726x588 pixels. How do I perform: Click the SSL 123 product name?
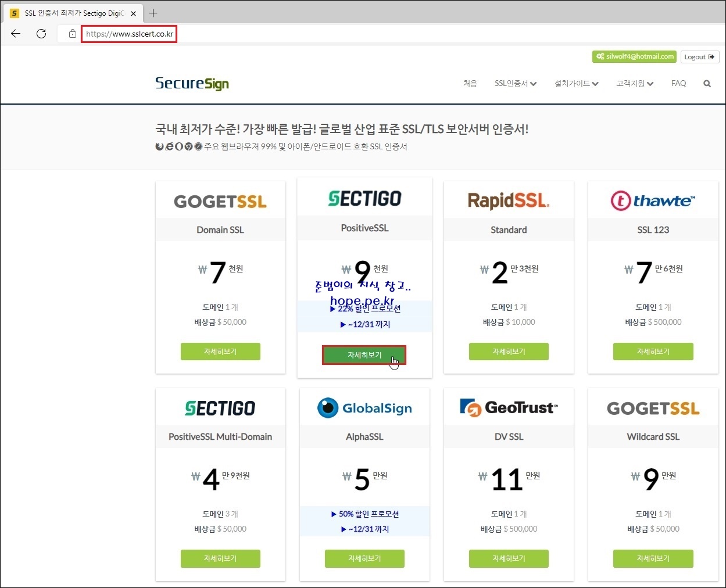tap(653, 230)
